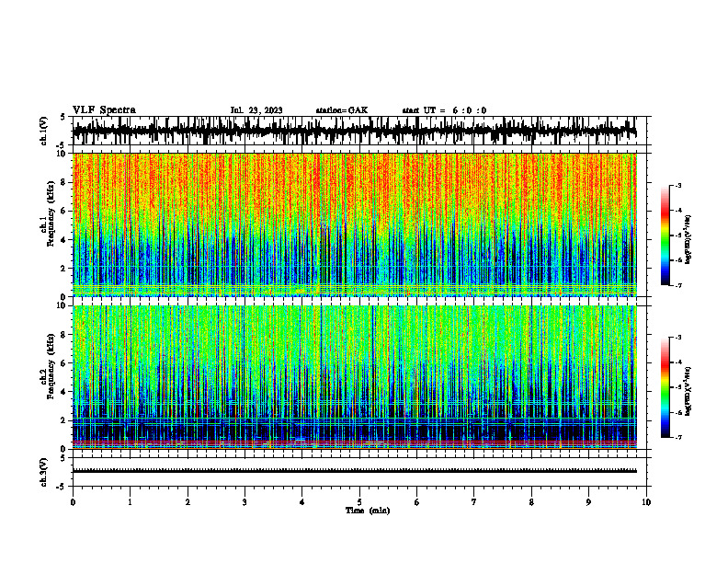Viewport: 728px width, 563px height.
Task: Click the start UT 6:0:0 label
Action: click(x=444, y=110)
